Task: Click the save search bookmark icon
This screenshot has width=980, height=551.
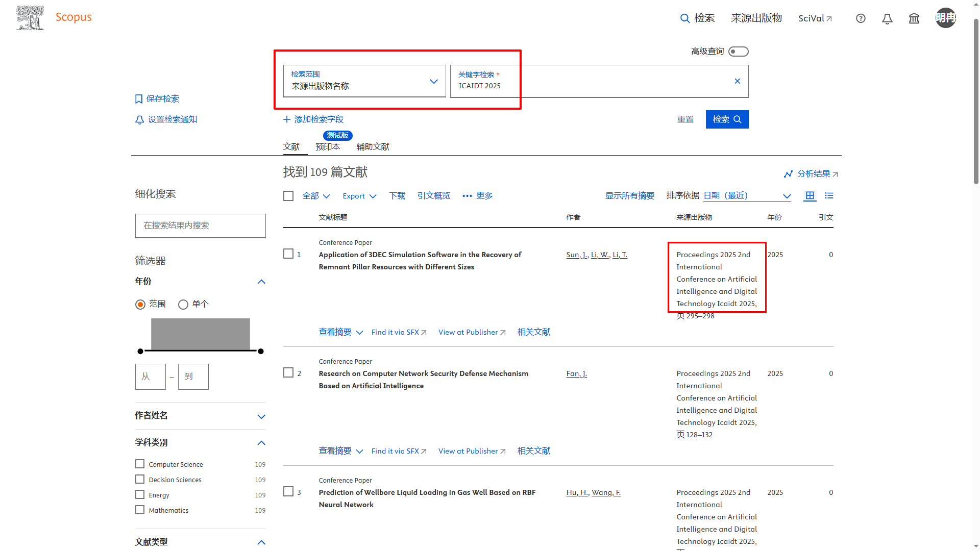Action: pyautogui.click(x=139, y=99)
